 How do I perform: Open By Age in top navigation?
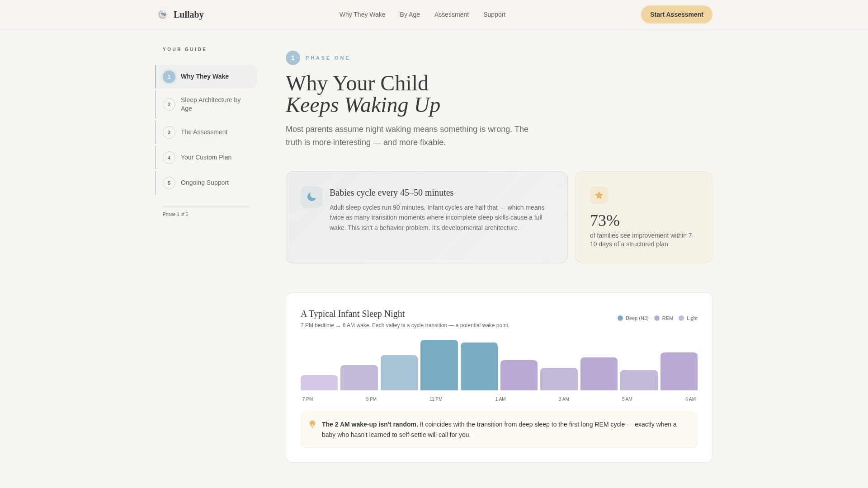tap(410, 14)
